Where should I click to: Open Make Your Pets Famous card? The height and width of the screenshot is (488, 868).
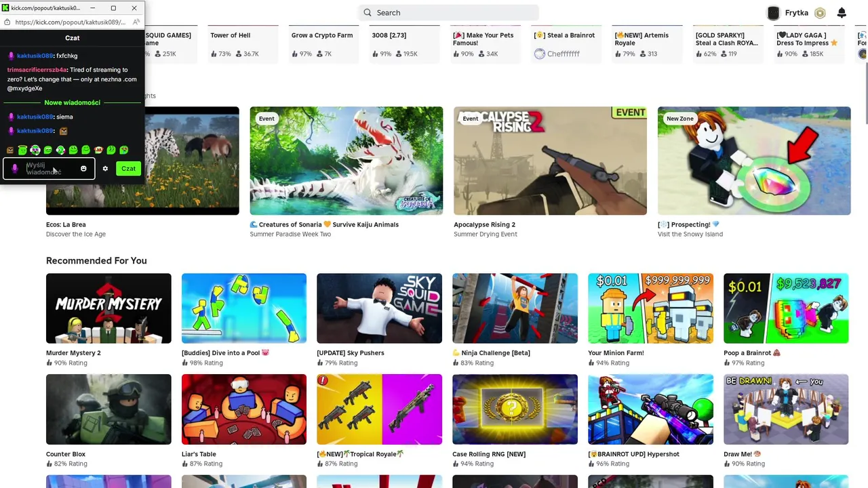[x=486, y=45]
